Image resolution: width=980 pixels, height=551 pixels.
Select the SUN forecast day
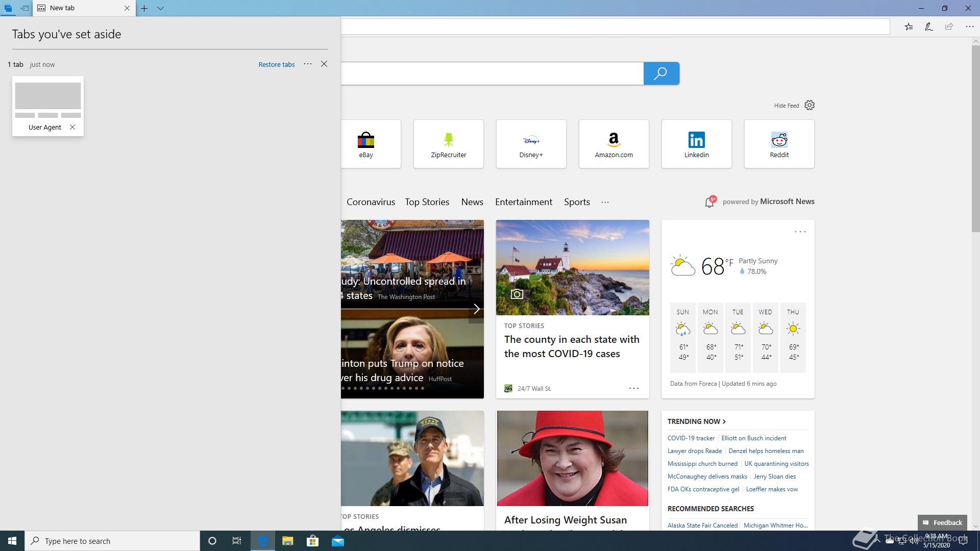[683, 337]
